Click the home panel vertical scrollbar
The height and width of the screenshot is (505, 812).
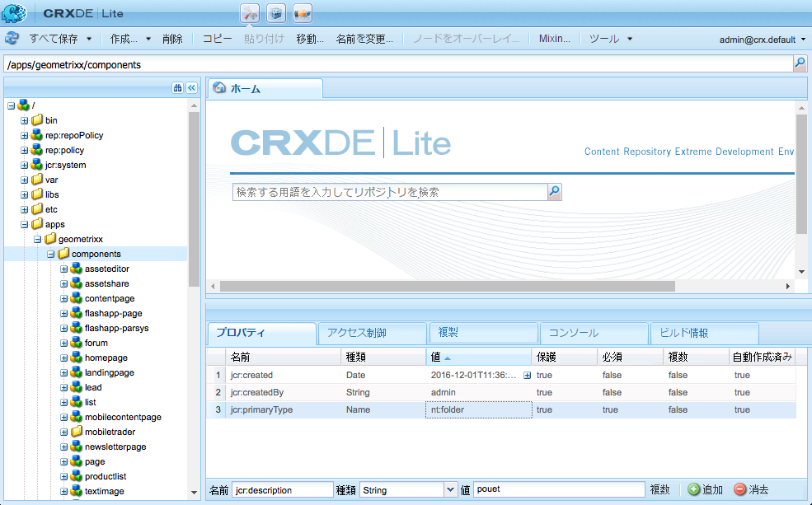801,175
